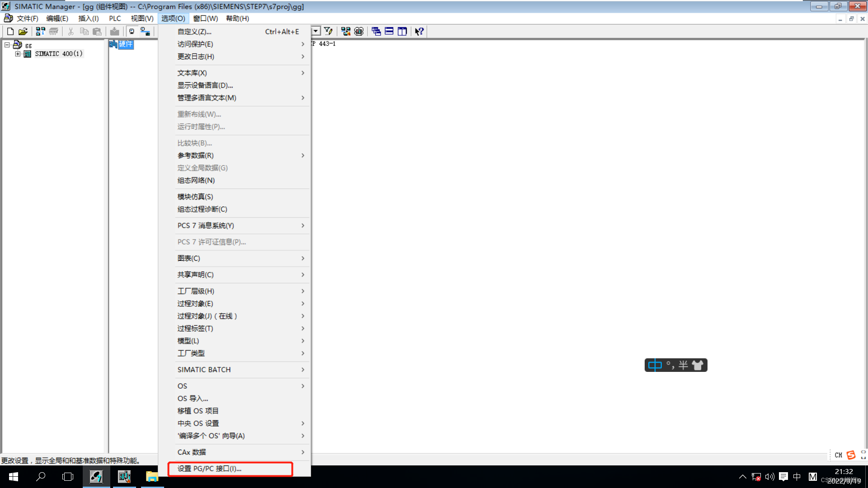Click the 中 language icon on floating IME bar
This screenshot has height=488, width=868.
[x=655, y=365]
